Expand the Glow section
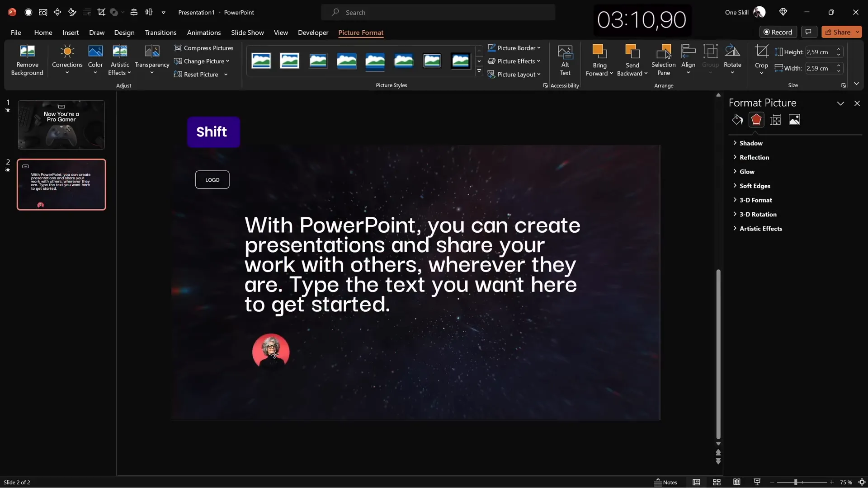Viewport: 868px width, 488px height. [x=743, y=172]
